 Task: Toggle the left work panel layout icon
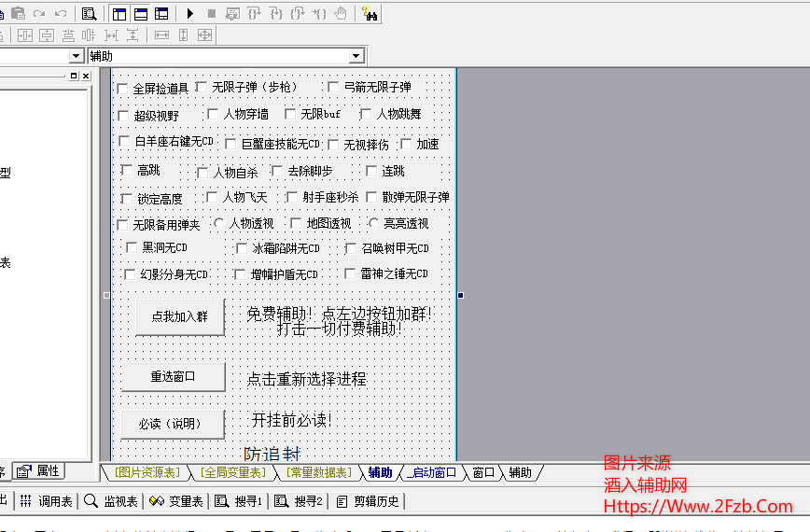tap(119, 13)
